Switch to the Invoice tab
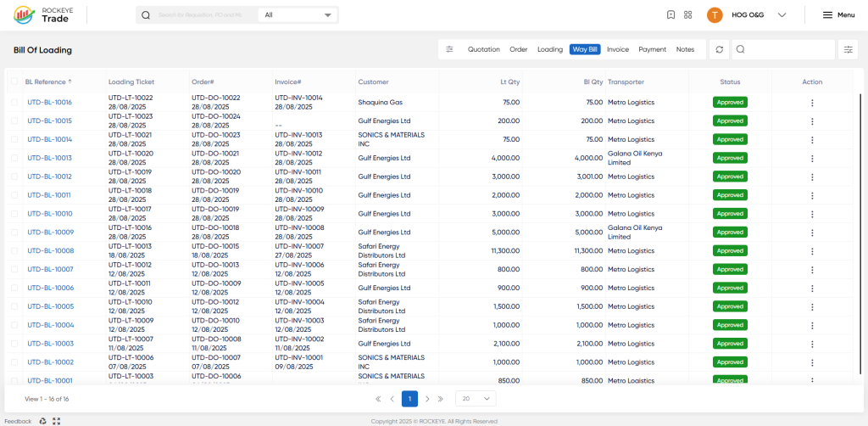The height and width of the screenshot is (426, 868). click(618, 49)
